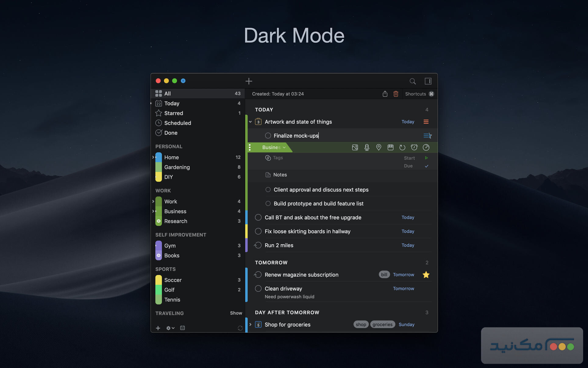Viewport: 588px width, 368px height.
Task: Click the microphone audio note icon
Action: (x=367, y=147)
